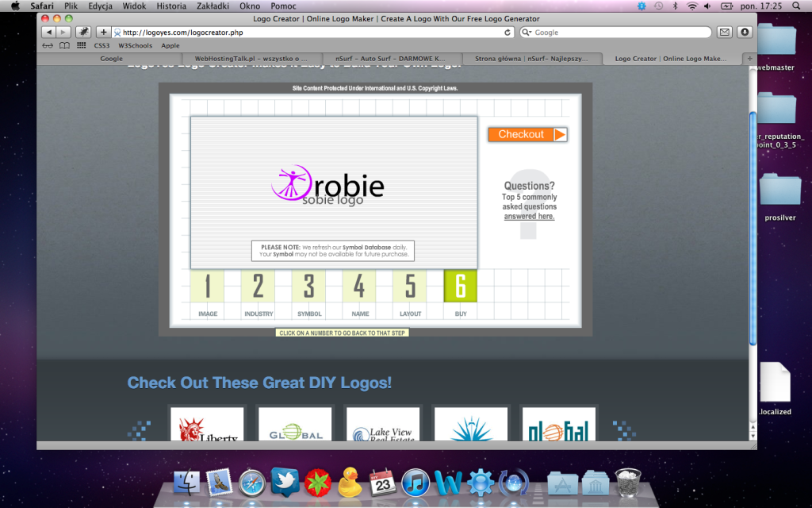Open Reading List glasses icon
This screenshot has width=812, height=508.
click(x=48, y=45)
